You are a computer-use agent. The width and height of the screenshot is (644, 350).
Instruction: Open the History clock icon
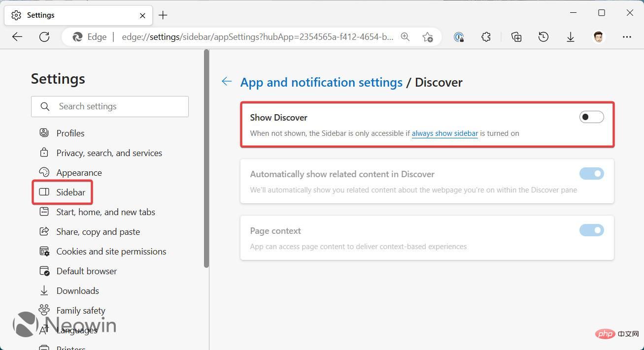click(543, 37)
